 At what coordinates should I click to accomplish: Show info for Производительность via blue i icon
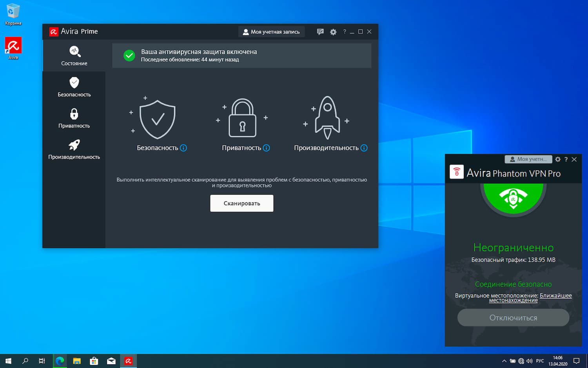pos(364,148)
